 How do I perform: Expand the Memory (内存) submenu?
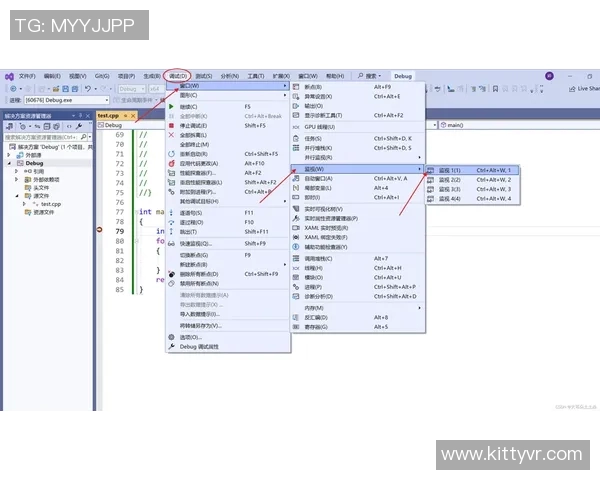313,308
